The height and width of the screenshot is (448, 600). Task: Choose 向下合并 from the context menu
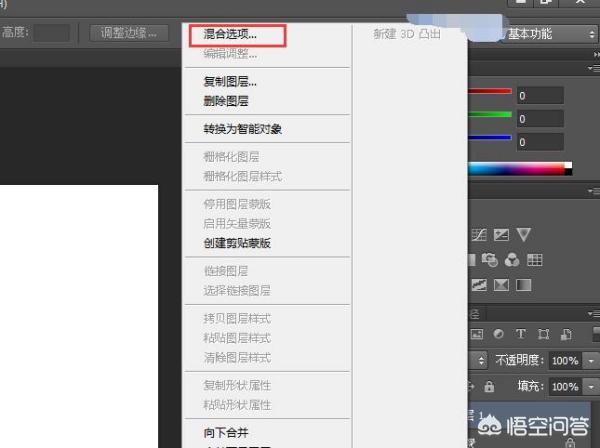[x=226, y=433]
